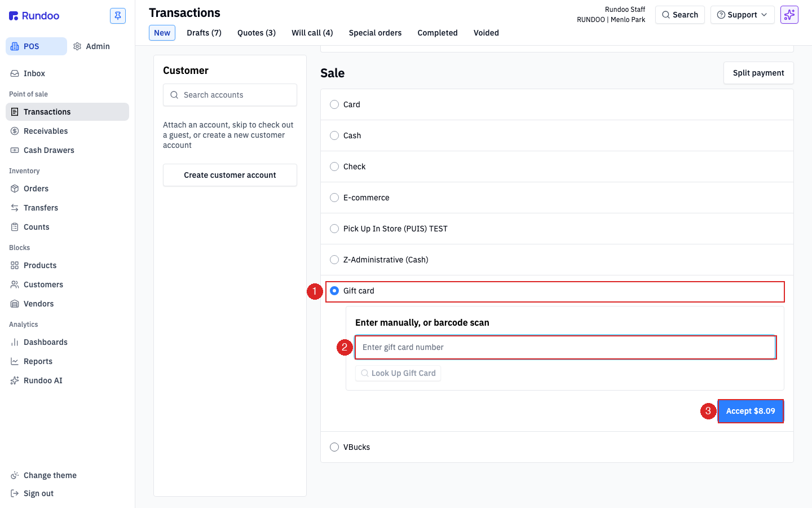The width and height of the screenshot is (812, 508).
Task: Click the magnifier in Search accounts field
Action: pyautogui.click(x=174, y=95)
